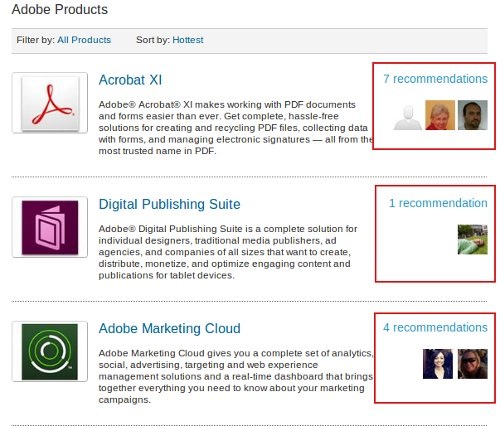This screenshot has height=426, width=501.
Task: Open the Acrobat XI title link
Action: pos(130,80)
